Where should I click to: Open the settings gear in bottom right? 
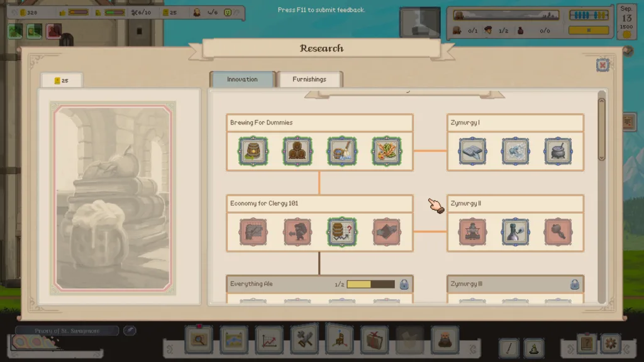coord(610,344)
